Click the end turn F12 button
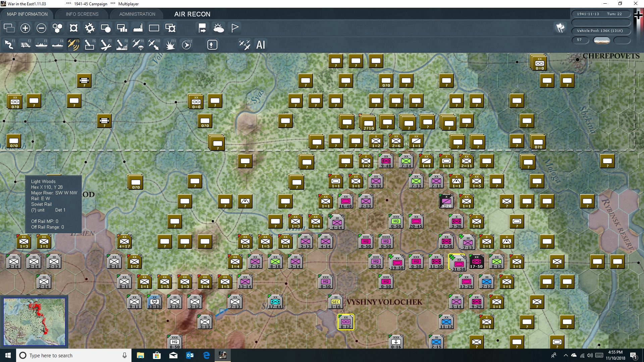Image resolution: width=644 pixels, height=362 pixels. pyautogui.click(x=186, y=45)
